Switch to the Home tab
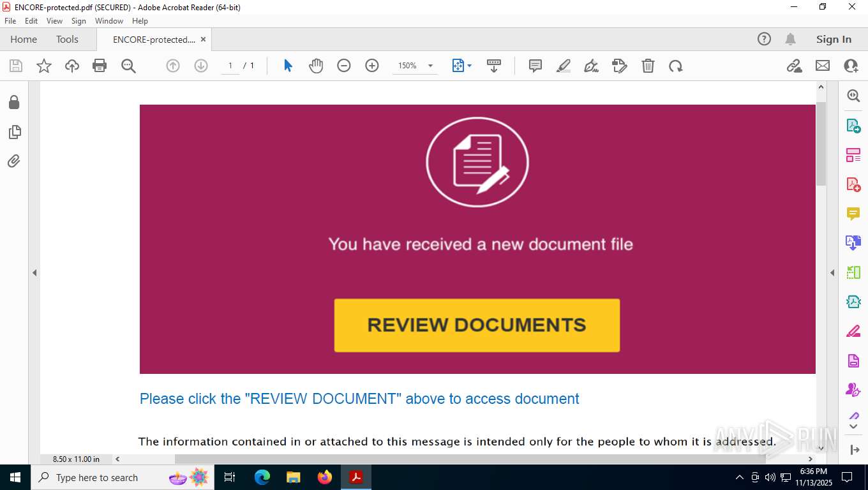The width and height of the screenshot is (868, 490). [24, 39]
